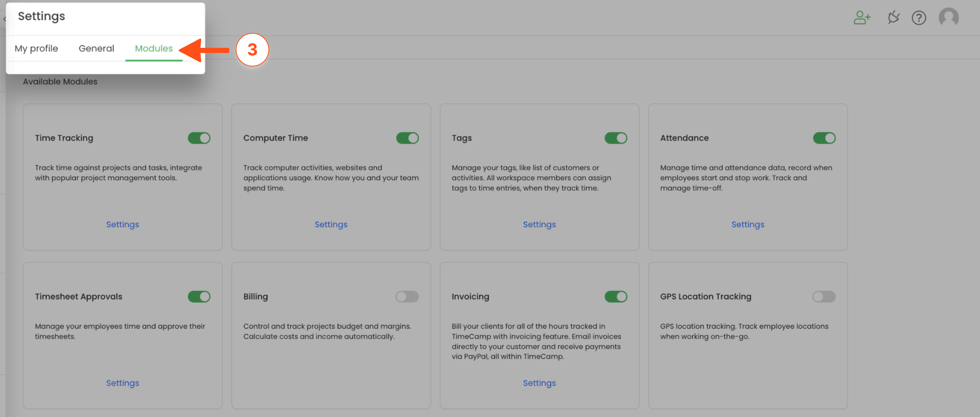
Task: Open Computer Time Settings link
Action: (331, 225)
